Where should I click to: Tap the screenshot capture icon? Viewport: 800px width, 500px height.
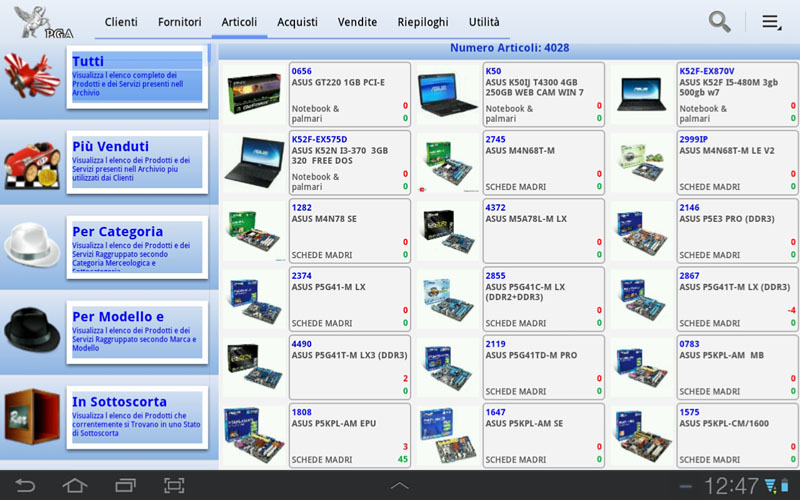pos(174,485)
